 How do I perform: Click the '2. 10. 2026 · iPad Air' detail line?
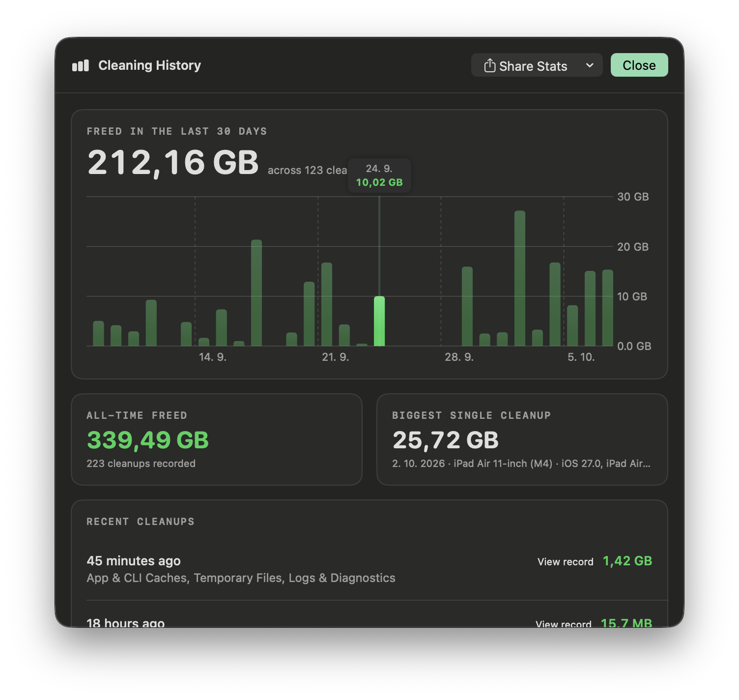(x=521, y=464)
